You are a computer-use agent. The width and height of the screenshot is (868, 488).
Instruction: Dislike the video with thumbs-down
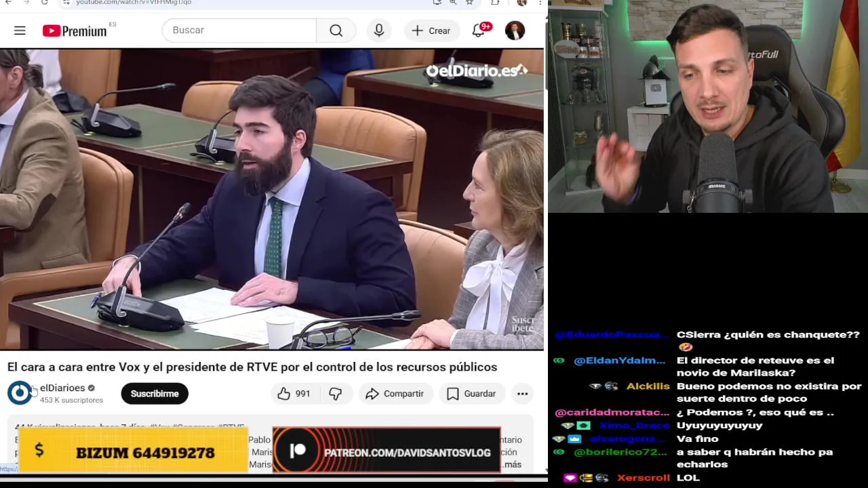pos(336,394)
